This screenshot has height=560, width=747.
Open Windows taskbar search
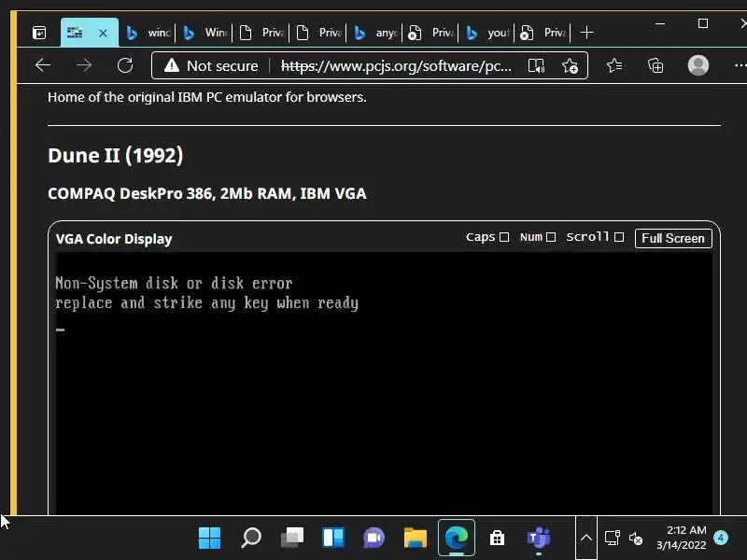click(250, 539)
